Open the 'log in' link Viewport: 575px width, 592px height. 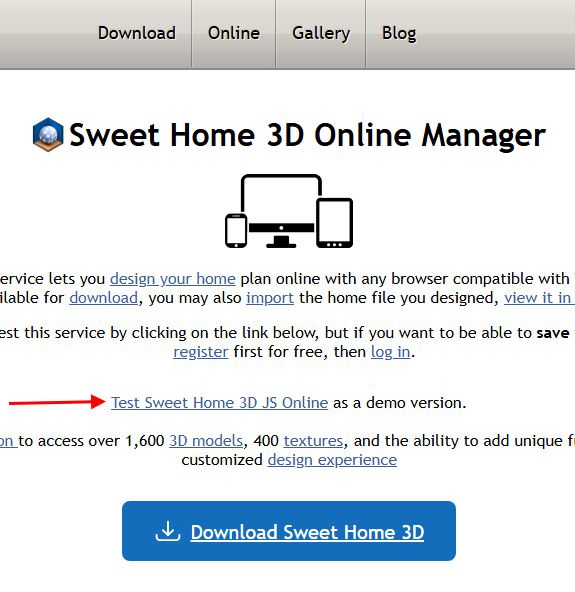click(390, 352)
